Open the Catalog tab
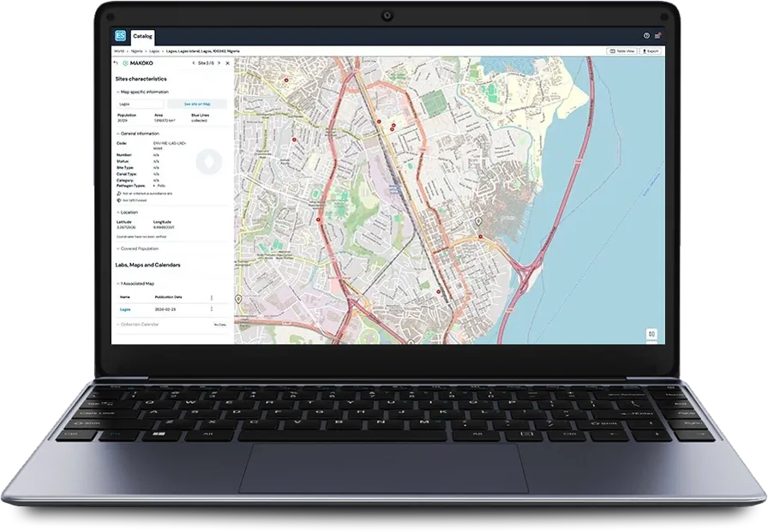Image resolution: width=768 pixels, height=532 pixels. click(142, 36)
